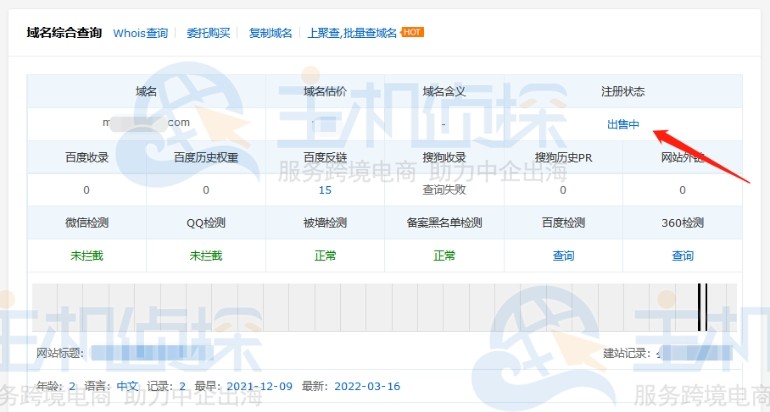Click the 被墙检测 header cell

click(325, 222)
